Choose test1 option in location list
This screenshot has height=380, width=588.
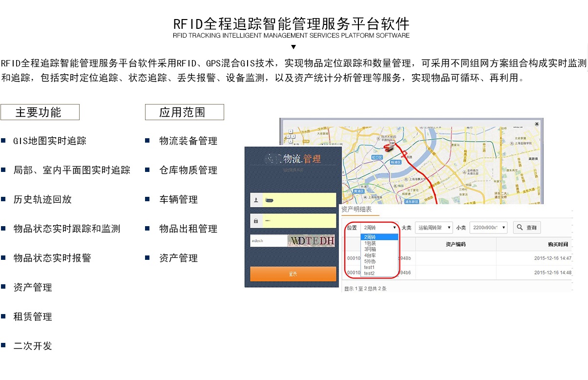coord(369,267)
